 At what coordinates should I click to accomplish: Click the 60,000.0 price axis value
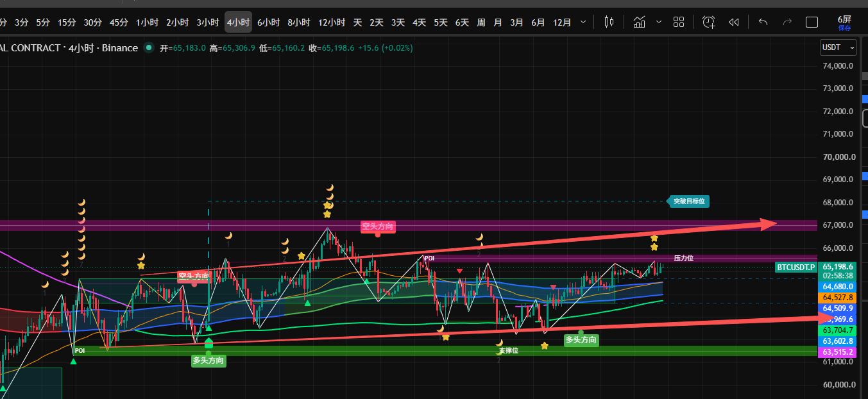838,385
